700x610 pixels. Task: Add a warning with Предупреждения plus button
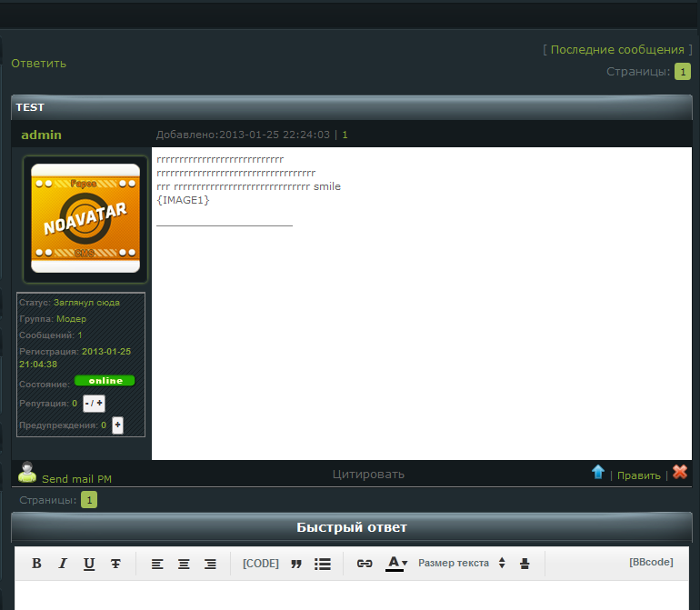pos(117,425)
